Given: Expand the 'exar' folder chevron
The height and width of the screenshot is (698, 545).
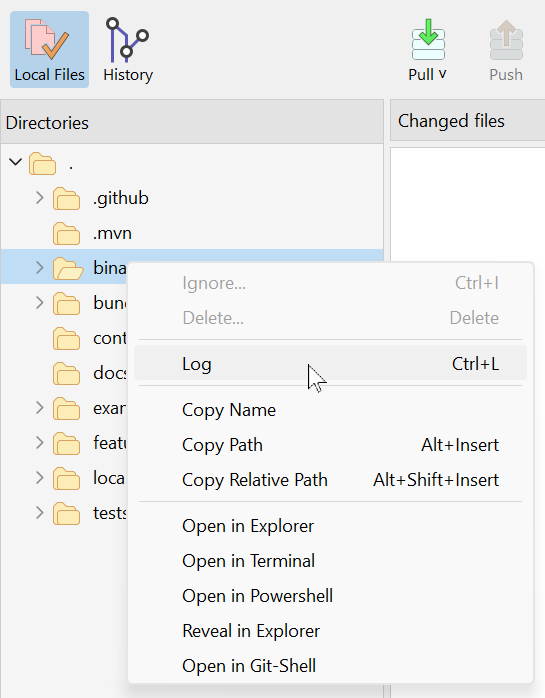Looking at the screenshot, I should (39, 408).
